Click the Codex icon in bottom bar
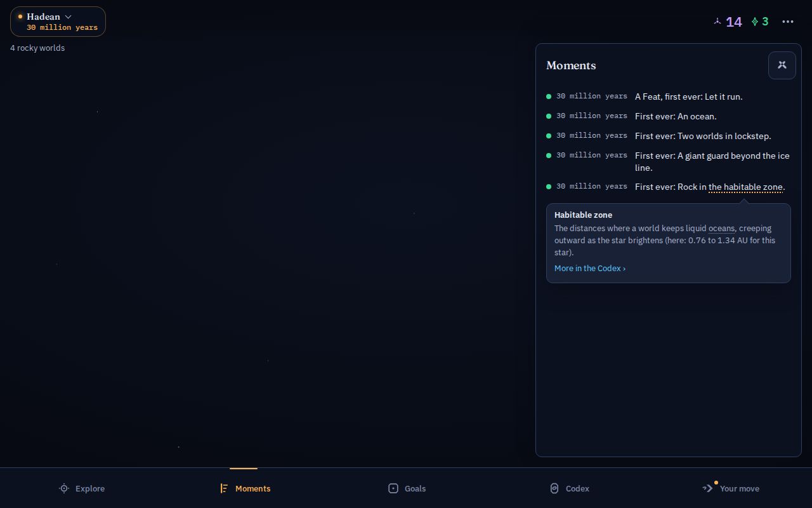This screenshot has height=508, width=812. tap(554, 488)
